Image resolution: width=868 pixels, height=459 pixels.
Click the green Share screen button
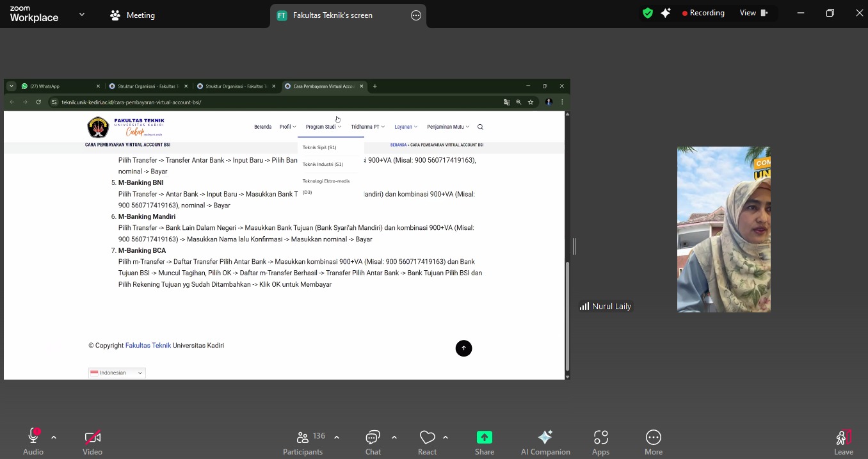(485, 442)
